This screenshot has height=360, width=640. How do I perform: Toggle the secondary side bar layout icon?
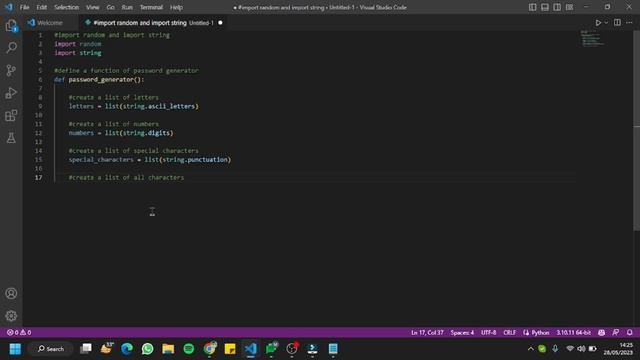point(557,7)
